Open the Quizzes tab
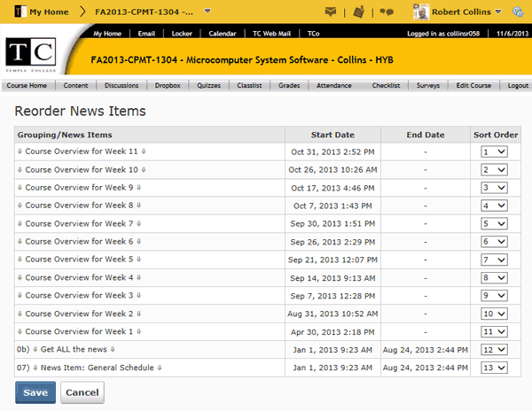This screenshot has width=532, height=411. click(x=208, y=85)
